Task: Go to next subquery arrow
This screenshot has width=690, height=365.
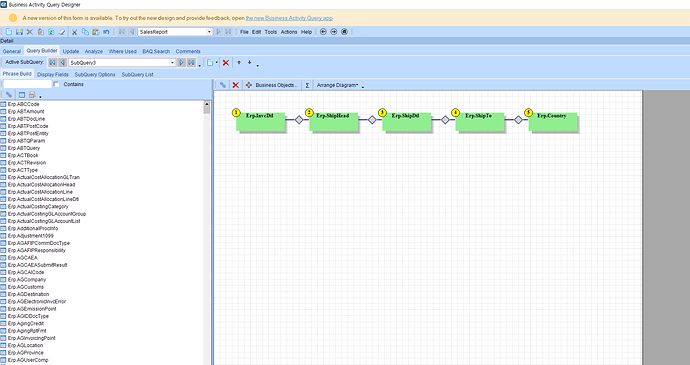Action: 181,63
